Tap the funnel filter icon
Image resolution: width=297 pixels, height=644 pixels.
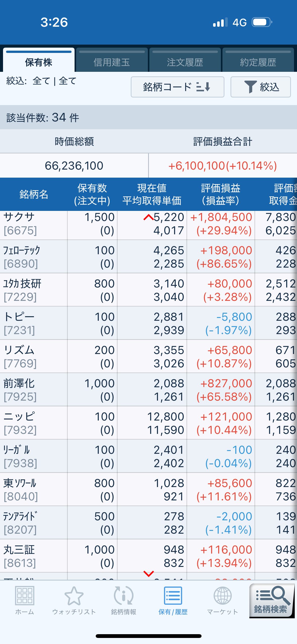coord(250,87)
